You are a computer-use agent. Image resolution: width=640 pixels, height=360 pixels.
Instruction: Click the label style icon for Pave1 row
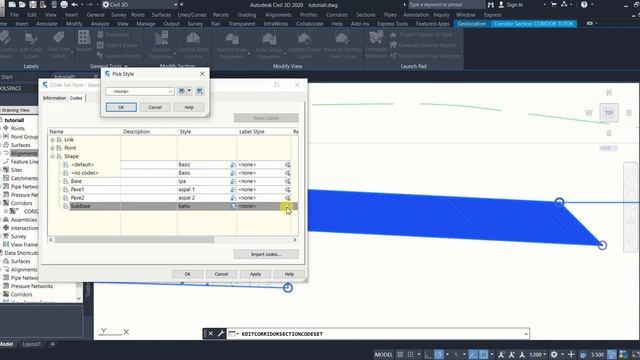tap(288, 189)
